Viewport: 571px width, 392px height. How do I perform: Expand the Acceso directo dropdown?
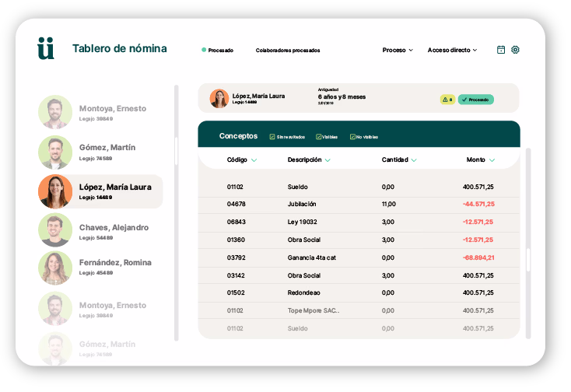tap(452, 50)
